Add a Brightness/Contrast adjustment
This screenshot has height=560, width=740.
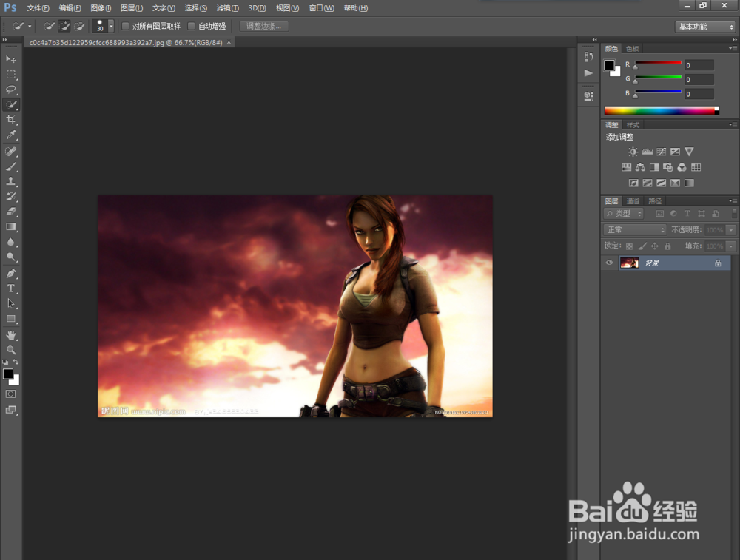coord(633,152)
